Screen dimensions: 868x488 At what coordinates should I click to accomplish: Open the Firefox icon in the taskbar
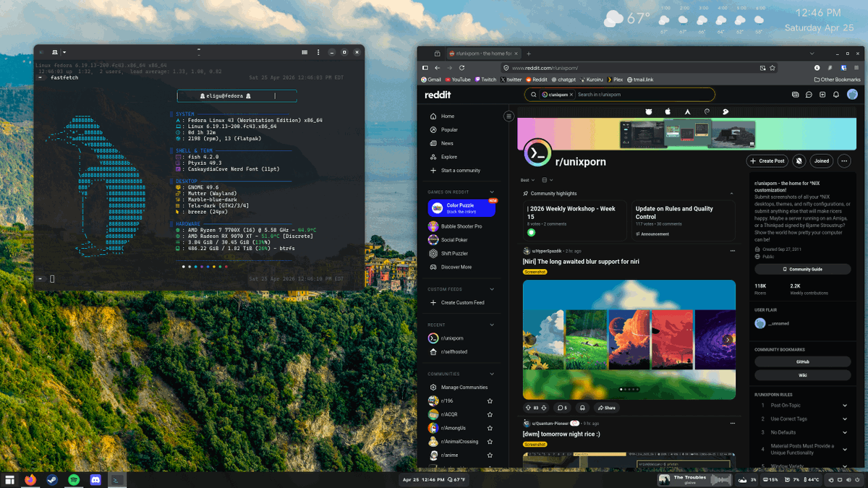click(x=30, y=479)
